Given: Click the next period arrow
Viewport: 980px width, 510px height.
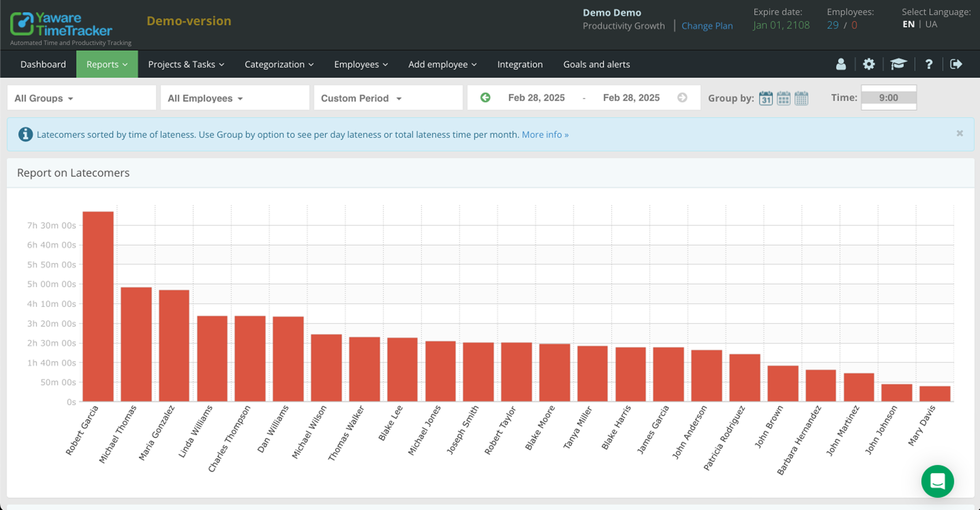Looking at the screenshot, I should click(x=682, y=97).
